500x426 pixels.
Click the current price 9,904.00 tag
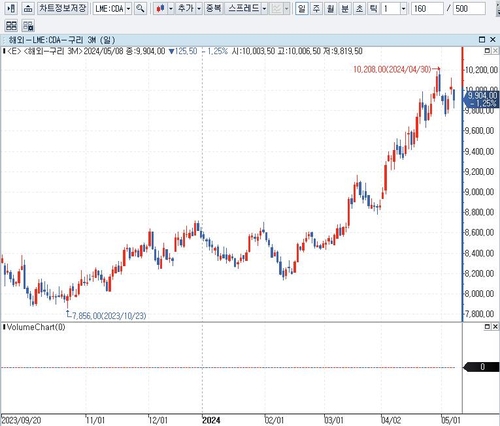click(482, 99)
